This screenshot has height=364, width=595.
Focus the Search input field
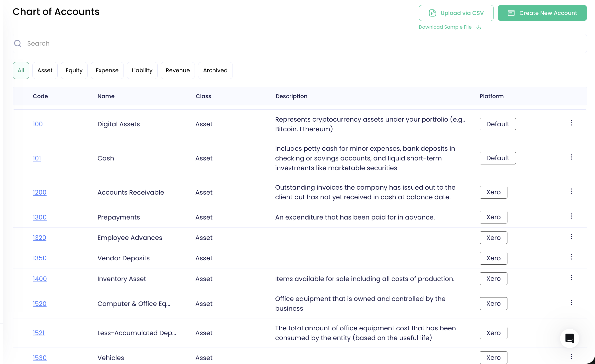[x=299, y=43]
